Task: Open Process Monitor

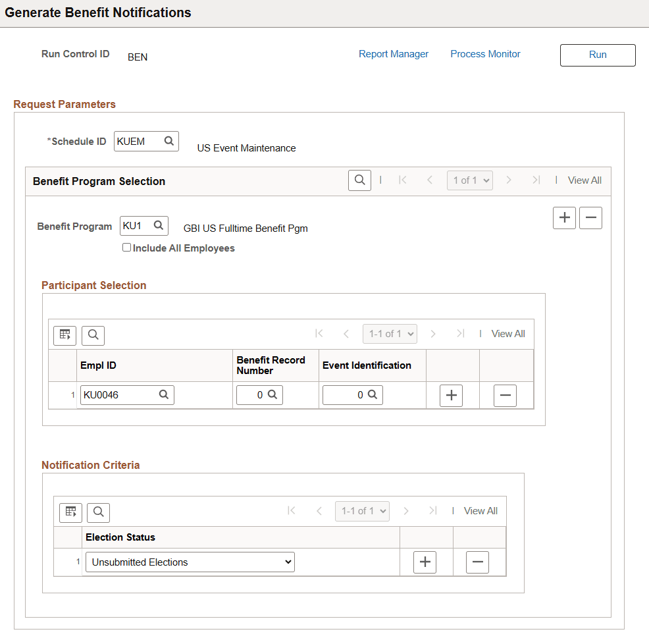Action: (x=485, y=54)
